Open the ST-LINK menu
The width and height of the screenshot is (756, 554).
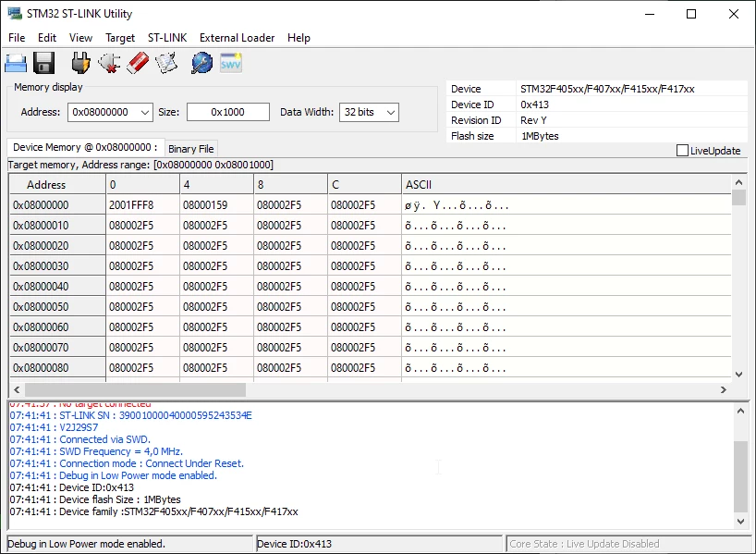(x=167, y=38)
